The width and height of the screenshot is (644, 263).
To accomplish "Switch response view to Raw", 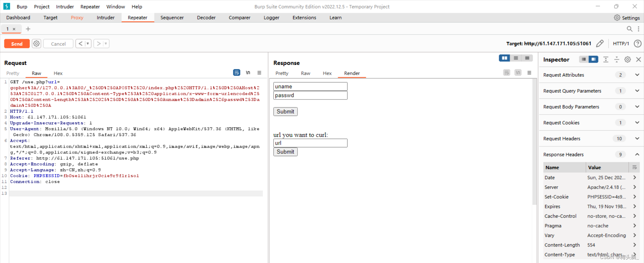I will (306, 73).
